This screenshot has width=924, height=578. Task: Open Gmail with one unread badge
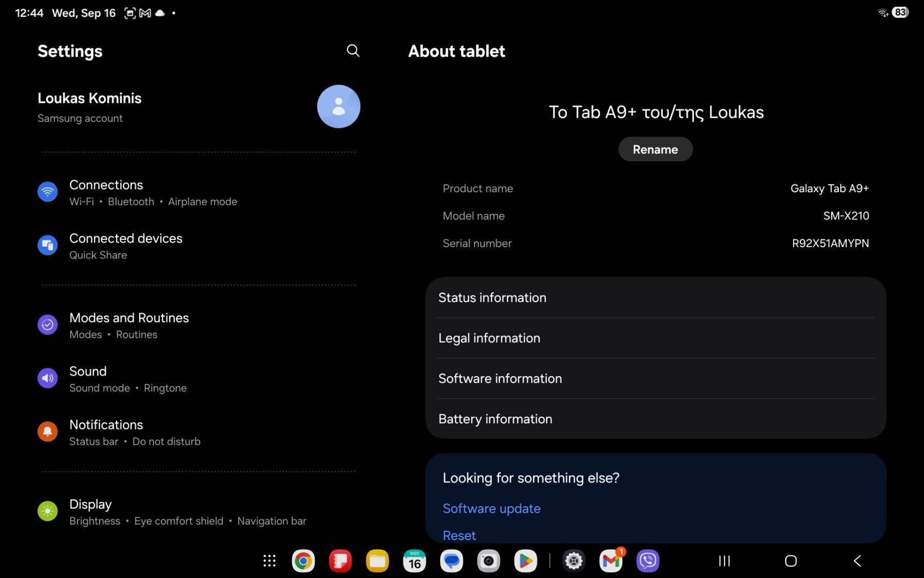pos(611,561)
